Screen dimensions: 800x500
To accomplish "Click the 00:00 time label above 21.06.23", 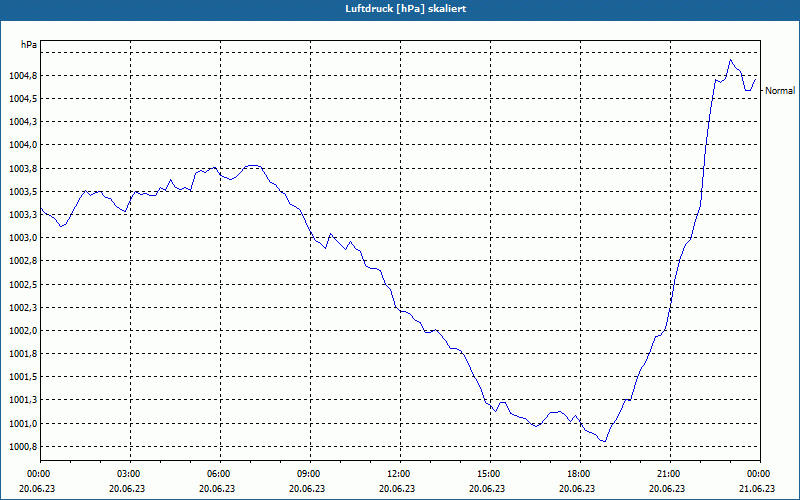I will (758, 474).
